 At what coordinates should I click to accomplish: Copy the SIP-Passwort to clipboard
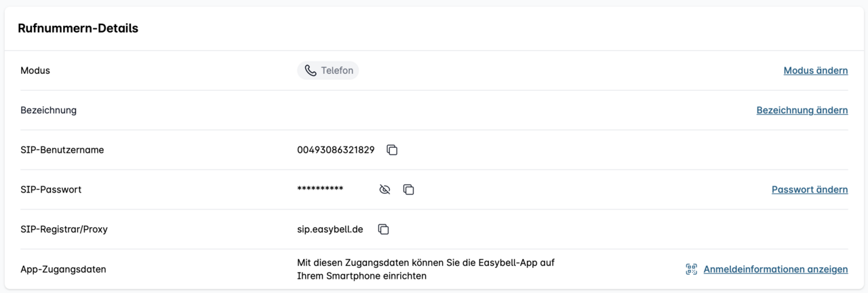[408, 190]
